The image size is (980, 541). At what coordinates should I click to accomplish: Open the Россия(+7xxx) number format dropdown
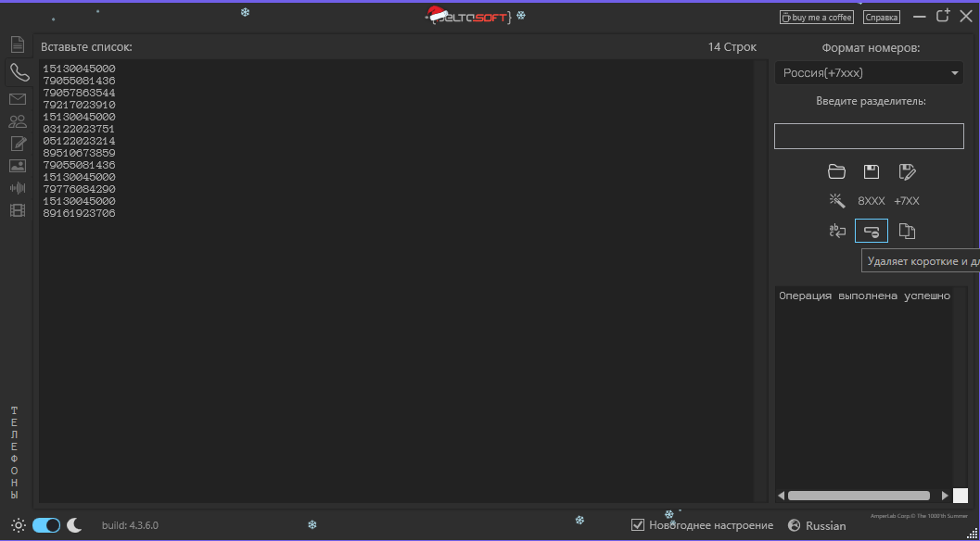pos(869,73)
